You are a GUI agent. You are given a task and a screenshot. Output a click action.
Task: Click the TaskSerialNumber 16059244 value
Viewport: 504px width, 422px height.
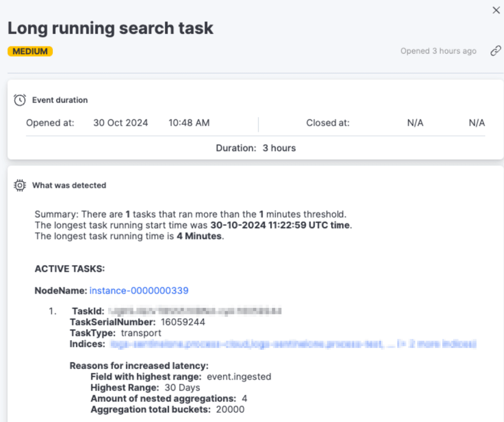pos(183,322)
